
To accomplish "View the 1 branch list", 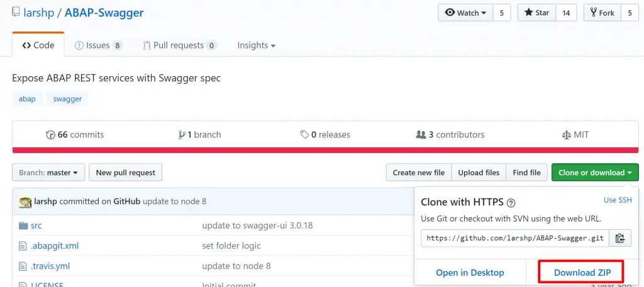I will pos(199,135).
